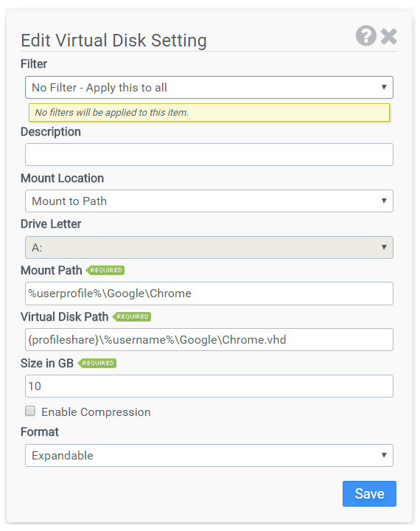Click the Mount Path input field
The width and height of the screenshot is (420, 531).
pos(209,294)
